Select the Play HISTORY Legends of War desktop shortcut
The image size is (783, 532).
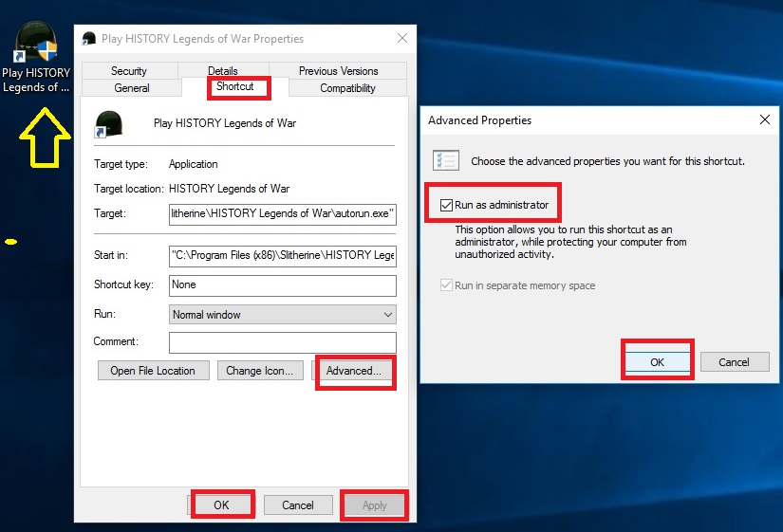click(x=35, y=58)
